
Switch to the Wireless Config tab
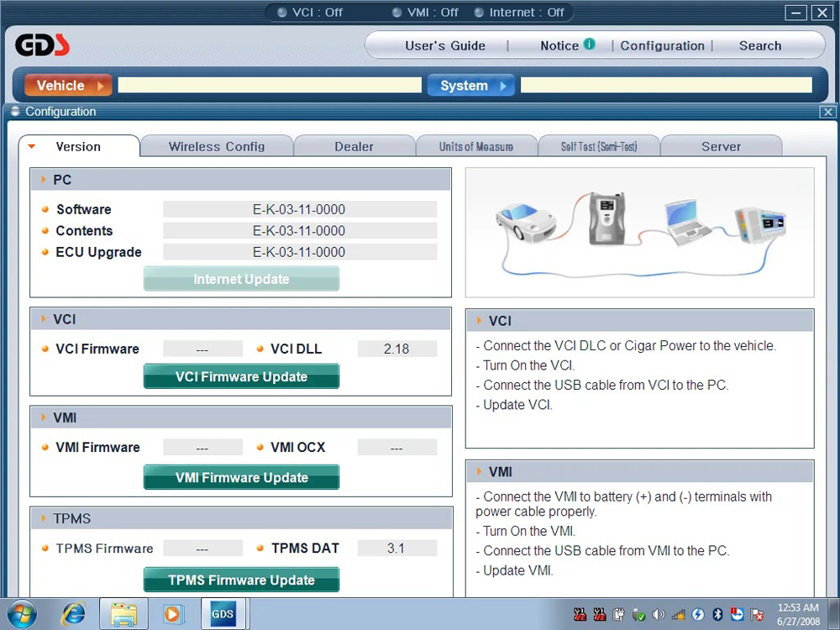(x=217, y=146)
